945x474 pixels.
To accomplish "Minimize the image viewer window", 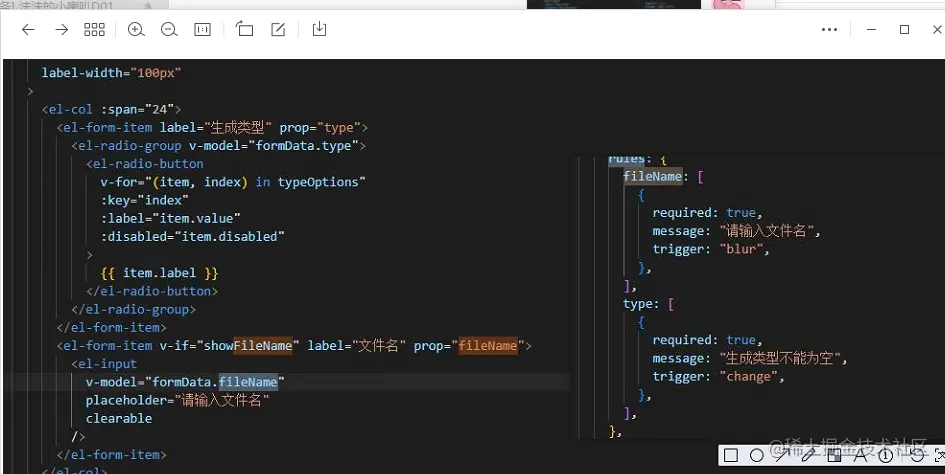I will pos(871,30).
